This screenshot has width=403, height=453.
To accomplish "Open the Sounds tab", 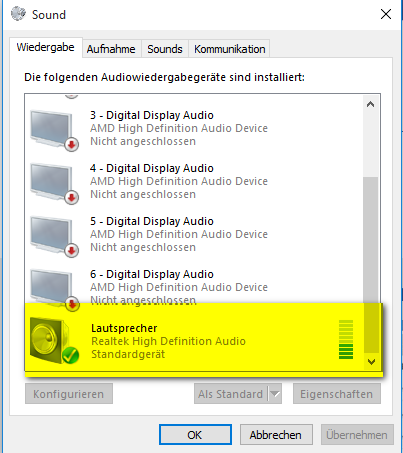I will [165, 49].
